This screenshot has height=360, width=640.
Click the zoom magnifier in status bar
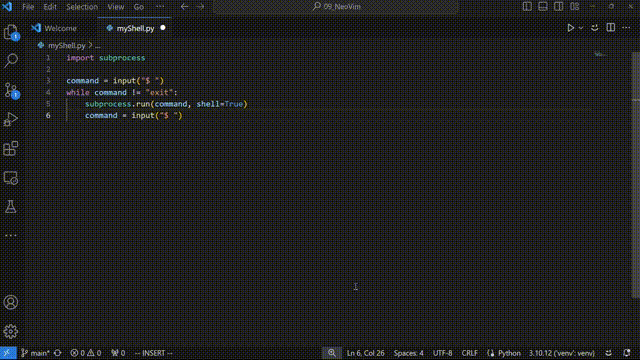pyautogui.click(x=332, y=353)
